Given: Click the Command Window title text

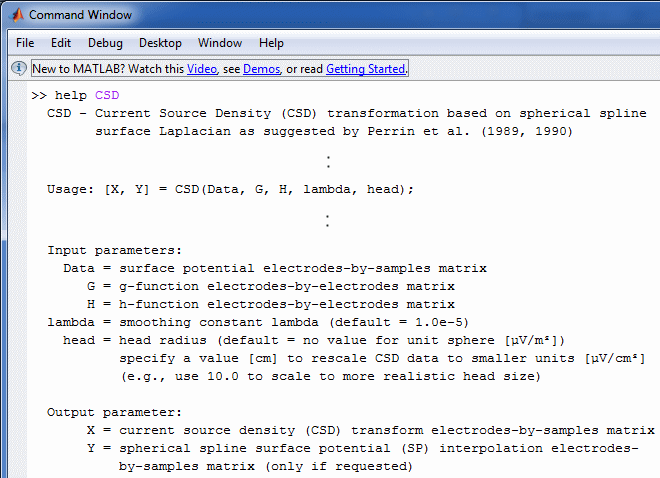Looking at the screenshot, I should (80, 15).
